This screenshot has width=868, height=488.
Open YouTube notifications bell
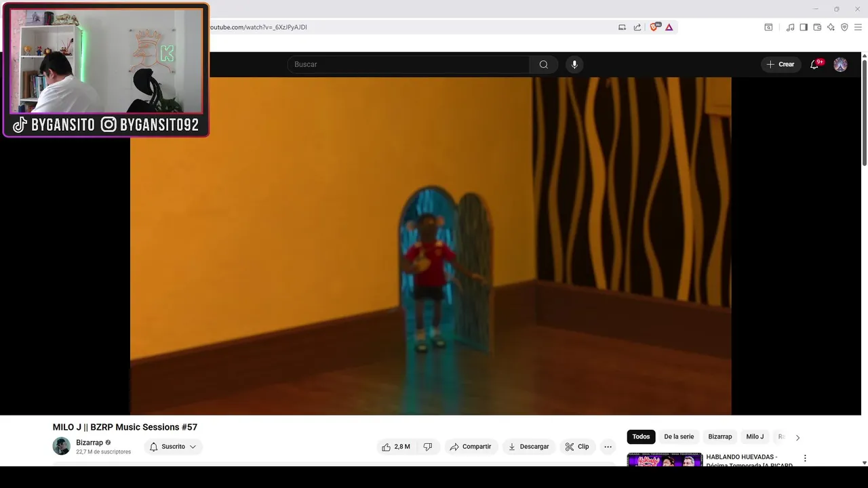pos(814,64)
